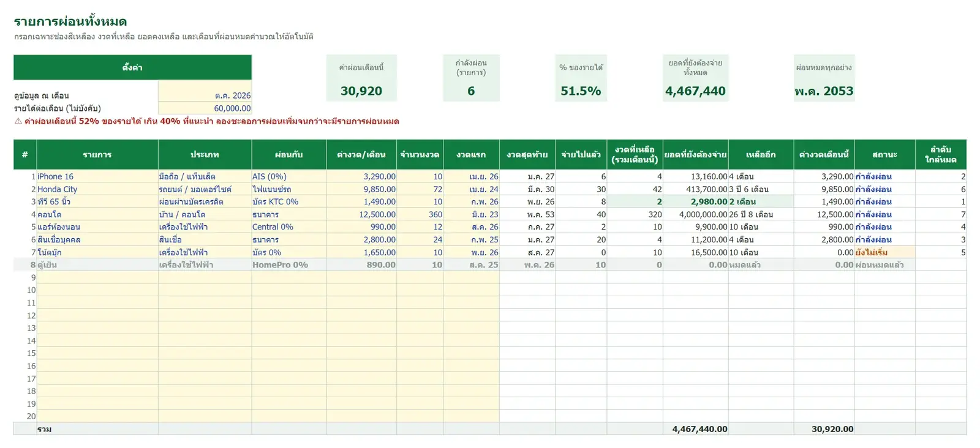Click the % ของรายได้ value 51.5%

tap(581, 91)
